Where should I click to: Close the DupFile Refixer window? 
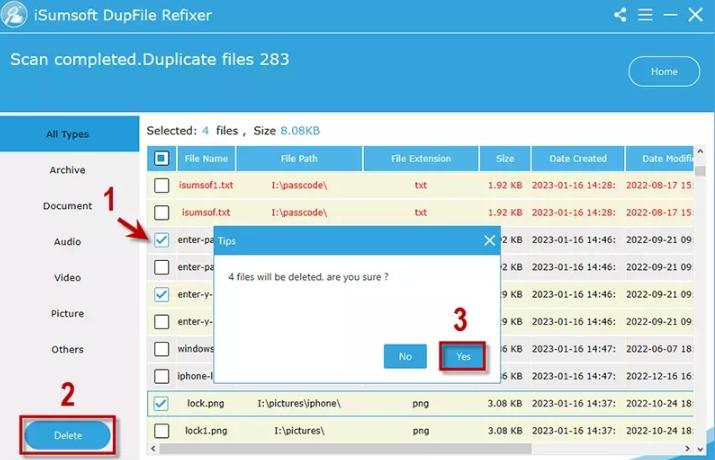[x=695, y=15]
